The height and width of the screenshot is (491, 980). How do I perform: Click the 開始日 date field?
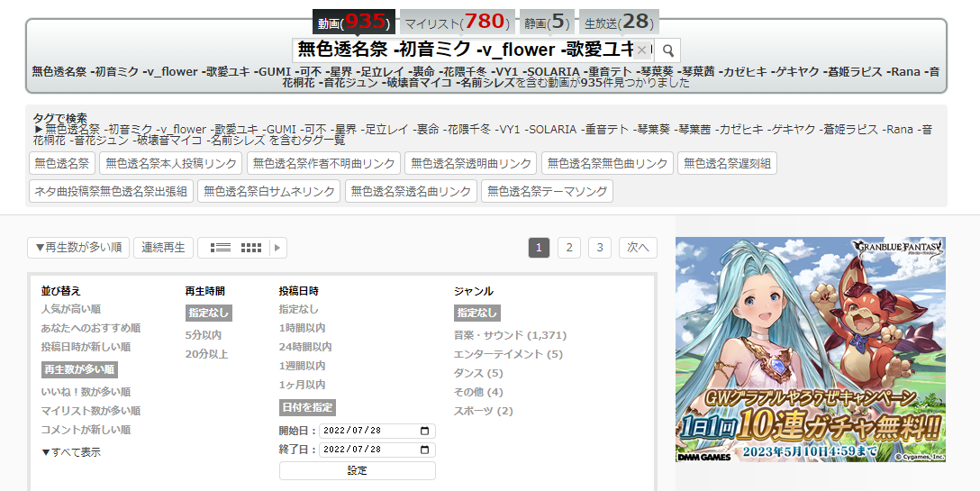377,431
